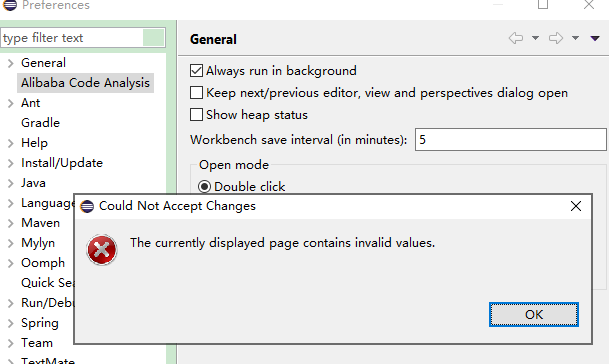Select General in the preferences tree
This screenshot has width=609, height=364.
[44, 63]
